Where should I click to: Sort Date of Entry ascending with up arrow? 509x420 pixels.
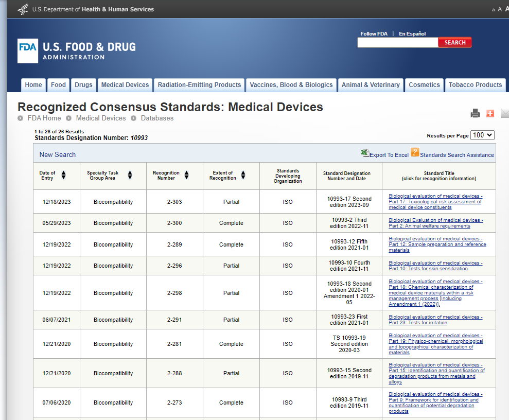click(64, 172)
